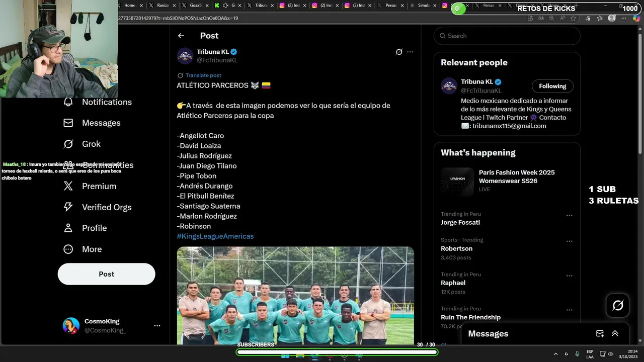Go back using the Post arrow
The image size is (644, 362).
[x=181, y=36]
